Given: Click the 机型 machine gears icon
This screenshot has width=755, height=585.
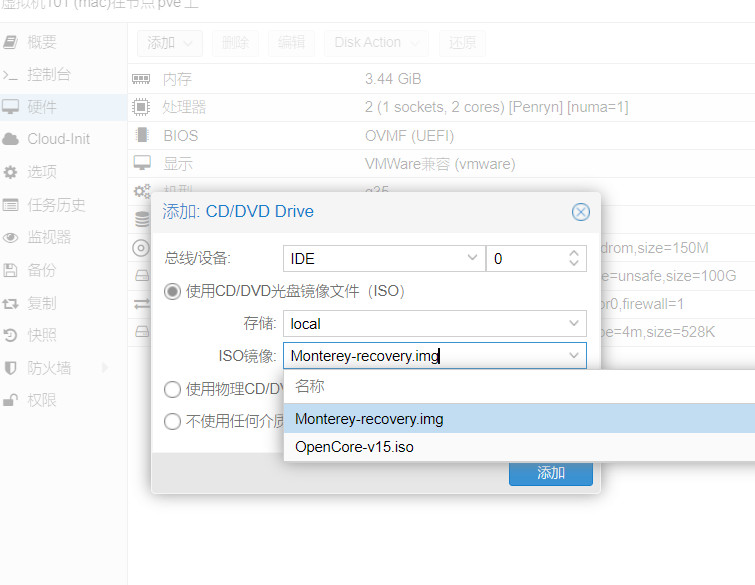Looking at the screenshot, I should click(x=142, y=191).
